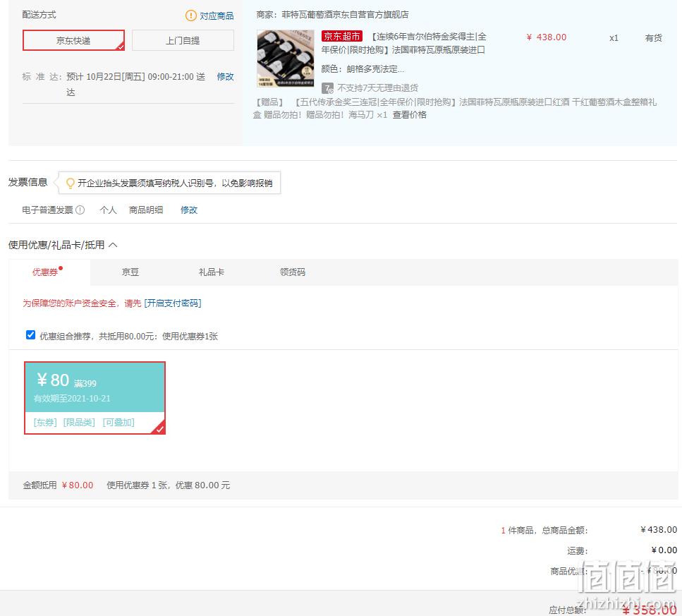
Task: Click the 不支持7天无理由退货 notice text
Action: pos(377,88)
